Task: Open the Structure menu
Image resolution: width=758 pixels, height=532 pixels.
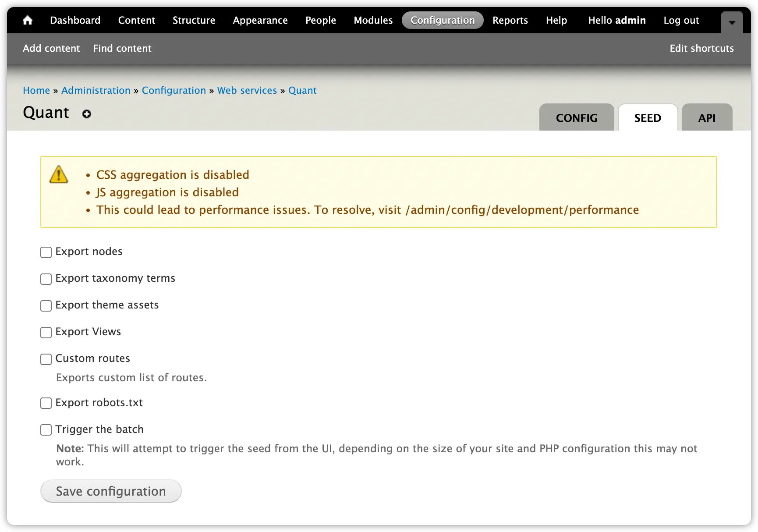Action: 194,20
